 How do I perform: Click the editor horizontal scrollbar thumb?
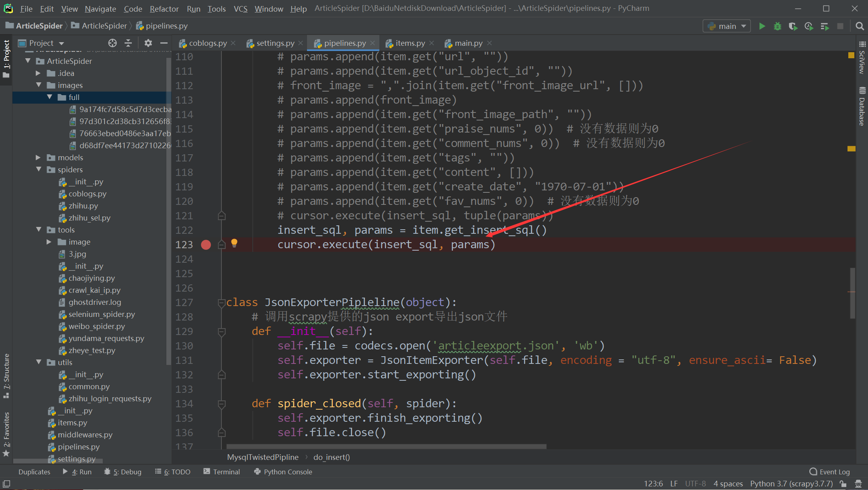point(386,447)
